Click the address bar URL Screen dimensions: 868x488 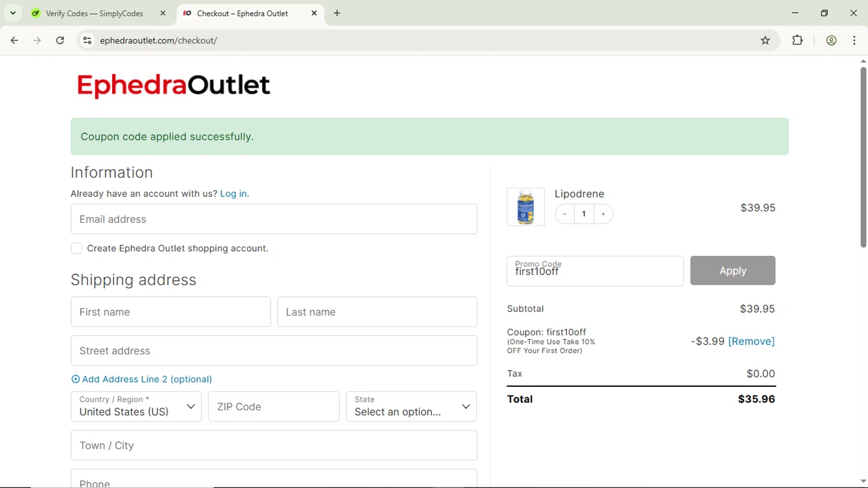tap(159, 41)
